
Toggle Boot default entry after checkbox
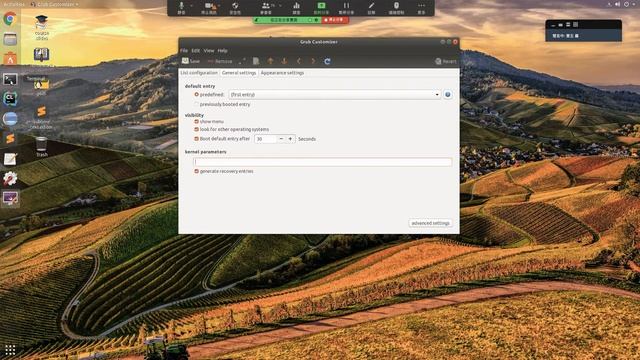click(x=196, y=139)
